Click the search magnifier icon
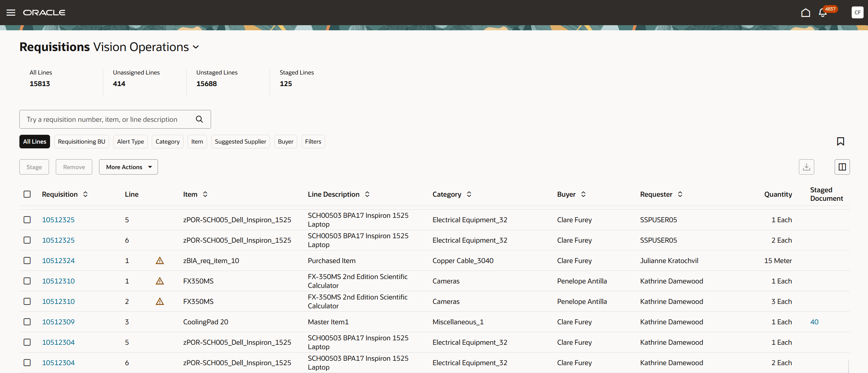 (x=199, y=119)
